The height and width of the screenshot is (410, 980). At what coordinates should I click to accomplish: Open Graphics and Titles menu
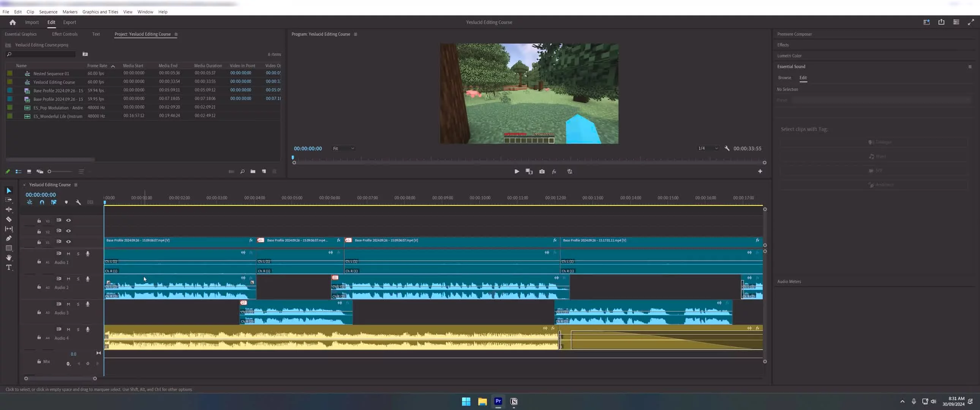100,12
